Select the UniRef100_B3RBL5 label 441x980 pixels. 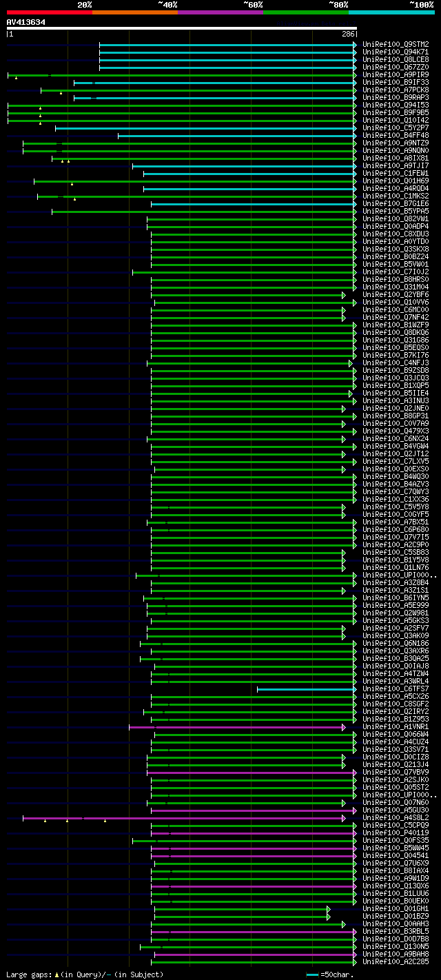coord(396,932)
